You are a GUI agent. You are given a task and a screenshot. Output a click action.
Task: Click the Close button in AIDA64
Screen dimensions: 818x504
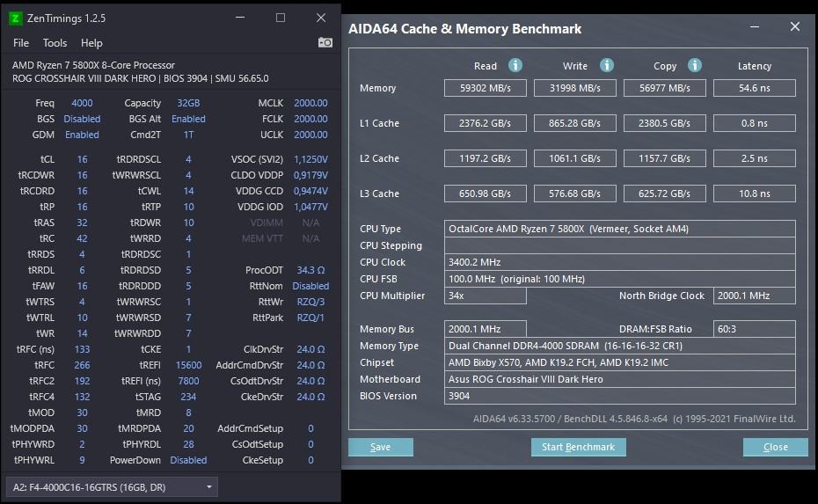click(x=775, y=447)
